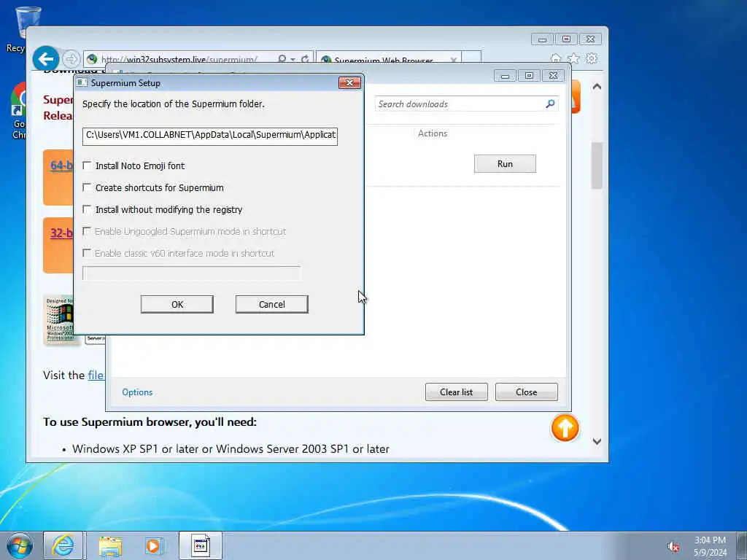Viewport: 747px width, 560px height.
Task: Click the Internet Explorer forward arrow
Action: coord(71,59)
